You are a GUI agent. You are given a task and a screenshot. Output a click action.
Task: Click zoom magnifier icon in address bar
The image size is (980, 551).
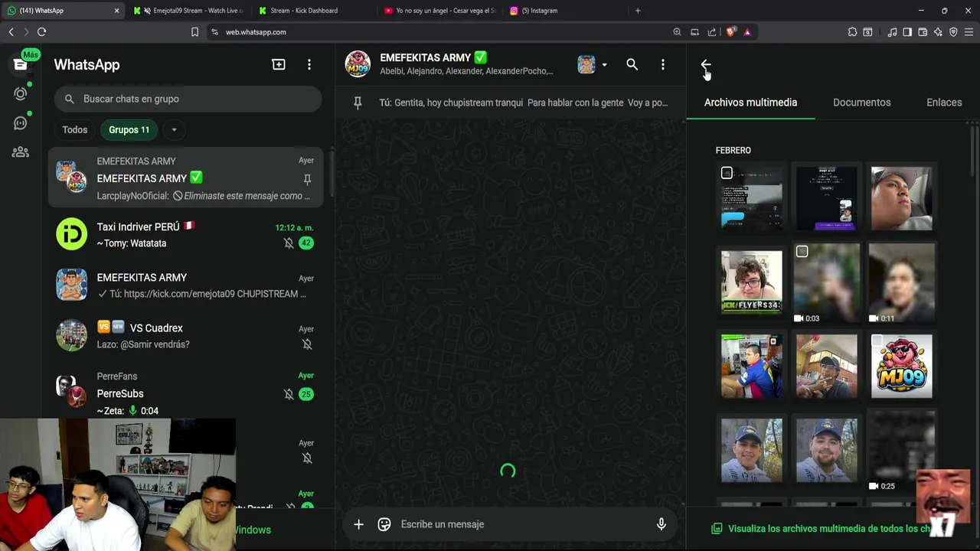point(677,31)
